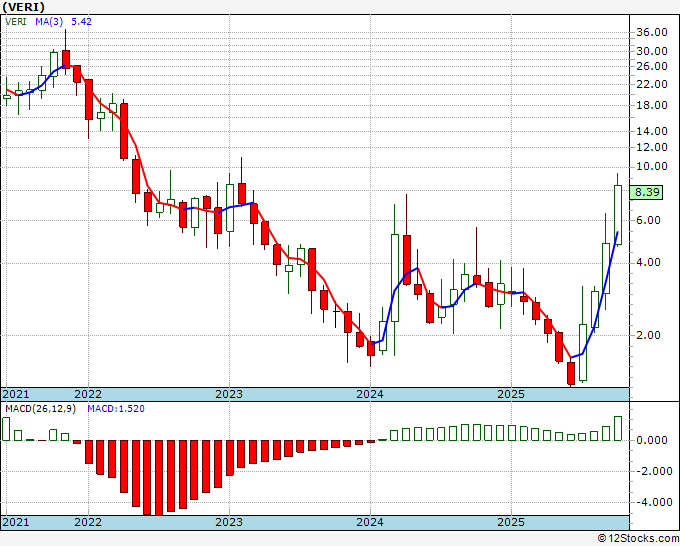Select 2022 on the price timeline

(x=88, y=394)
